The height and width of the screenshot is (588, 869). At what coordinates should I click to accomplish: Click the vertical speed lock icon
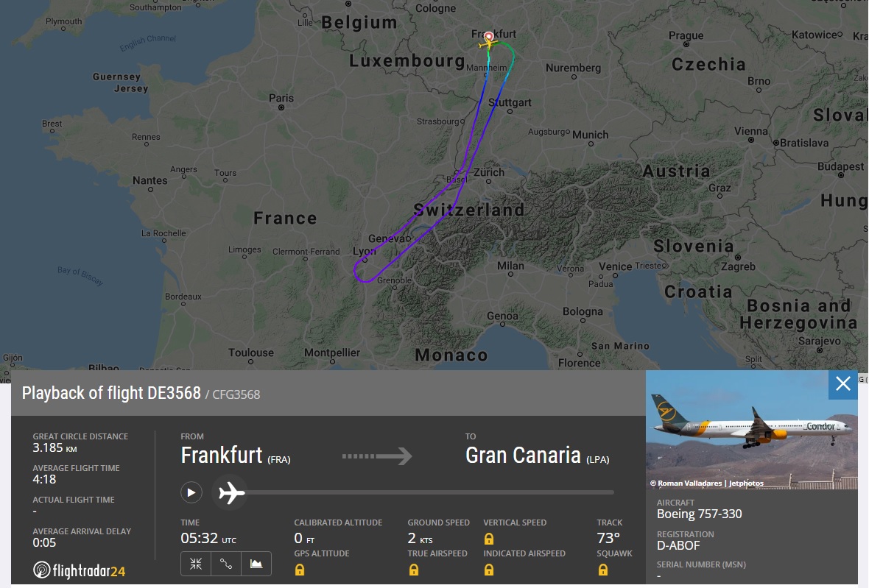click(x=489, y=539)
